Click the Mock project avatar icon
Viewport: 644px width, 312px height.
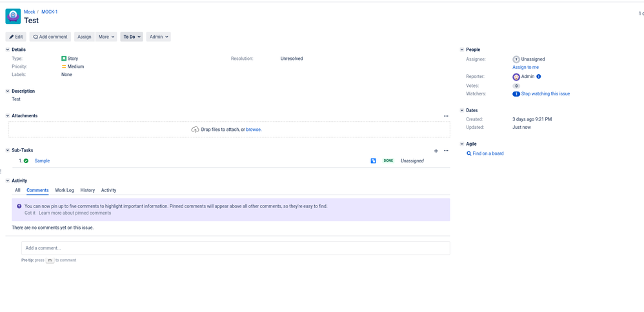point(13,16)
